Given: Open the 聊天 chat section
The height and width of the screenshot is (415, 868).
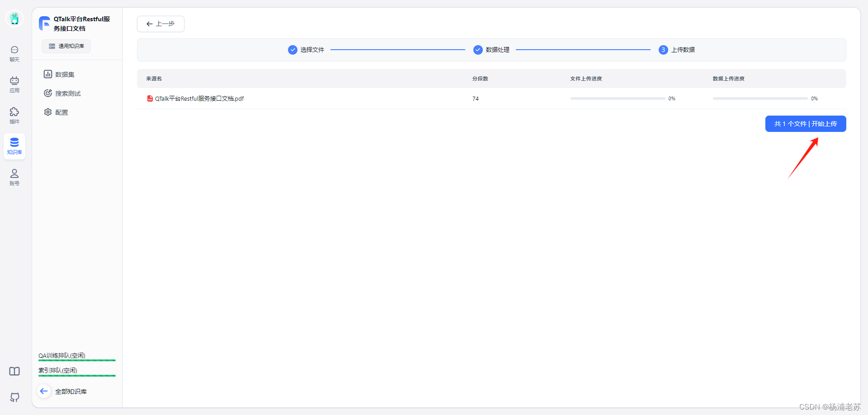Looking at the screenshot, I should [x=14, y=54].
